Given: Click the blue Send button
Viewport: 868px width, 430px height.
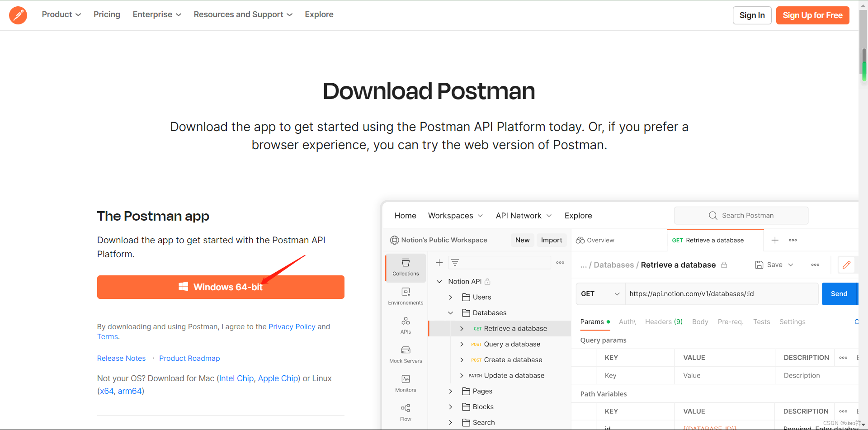Looking at the screenshot, I should coord(840,294).
